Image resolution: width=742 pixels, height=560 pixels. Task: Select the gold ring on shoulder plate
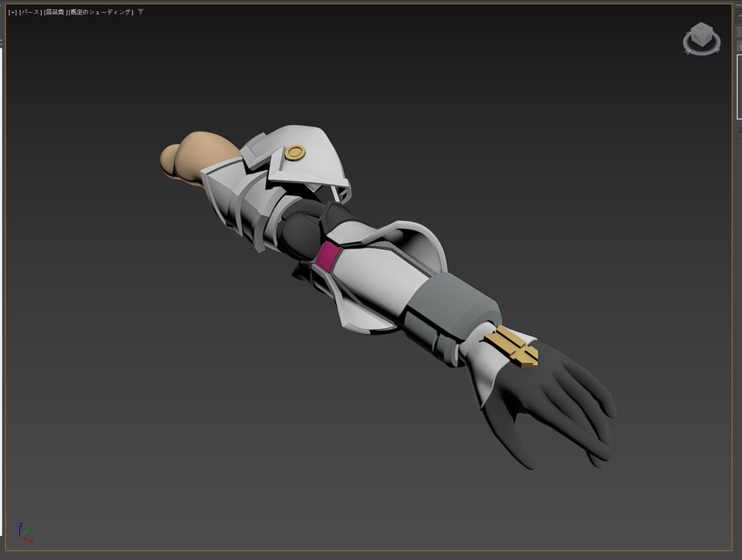click(296, 152)
